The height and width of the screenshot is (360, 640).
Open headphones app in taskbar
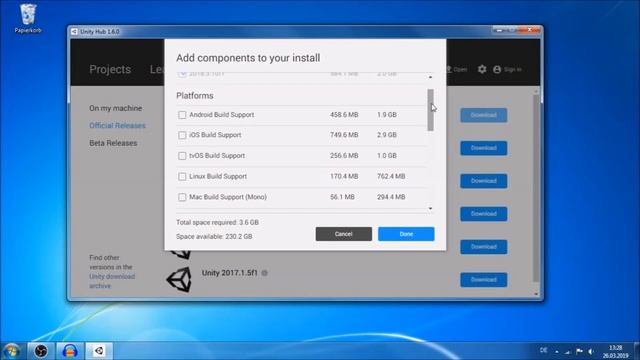pos(70,351)
